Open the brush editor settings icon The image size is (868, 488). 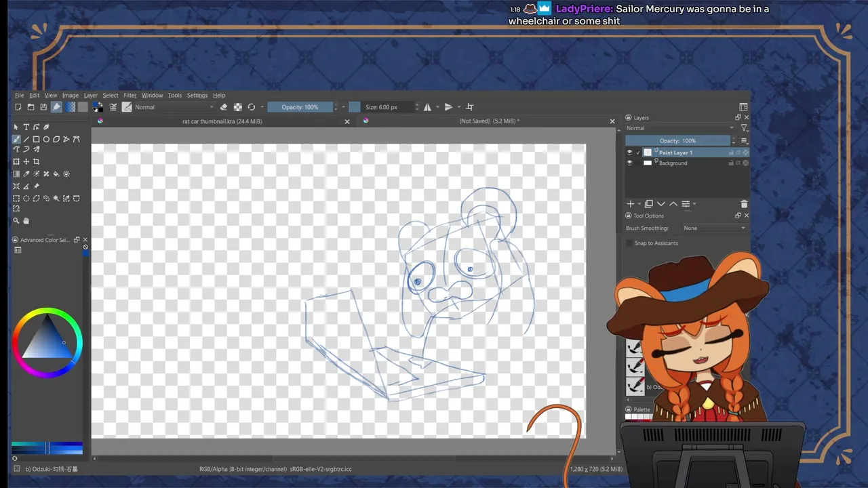click(113, 107)
